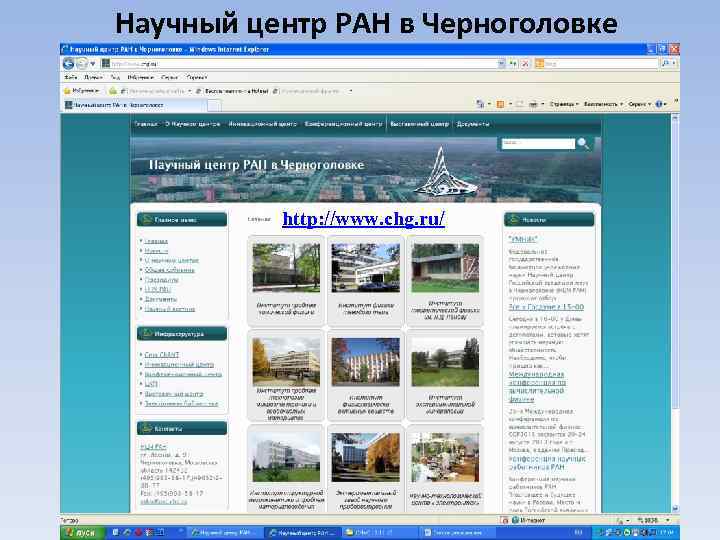Go back with the browser Back arrow

[68, 63]
